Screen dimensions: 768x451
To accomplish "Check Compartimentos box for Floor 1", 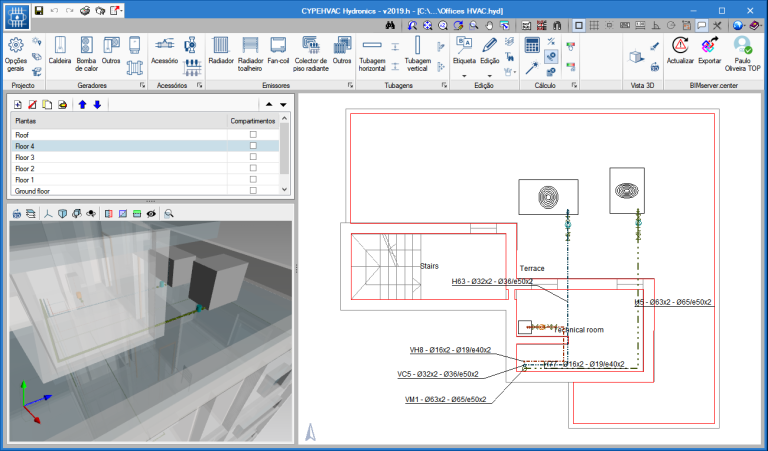I will [x=253, y=179].
